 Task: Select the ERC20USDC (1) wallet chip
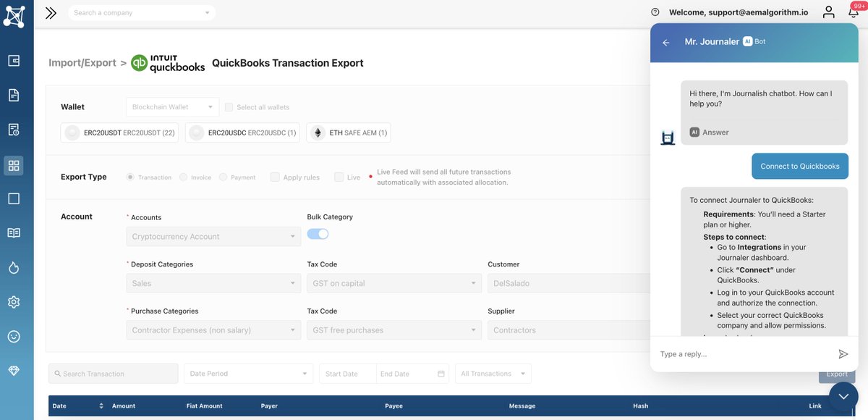coord(243,133)
